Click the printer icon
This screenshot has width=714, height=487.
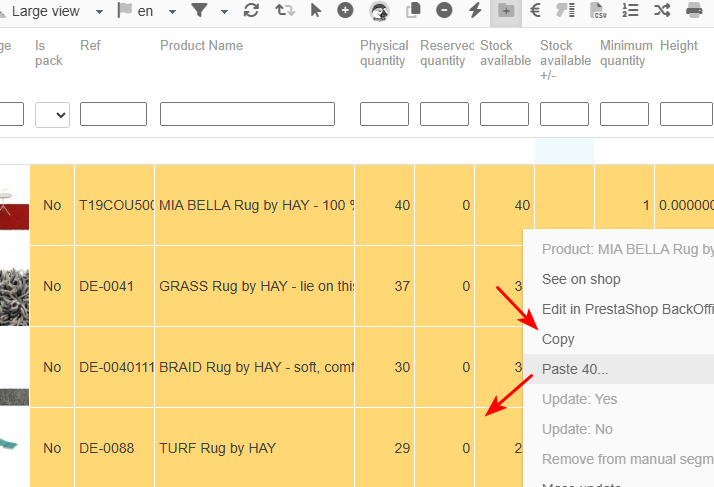pyautogui.click(x=694, y=11)
